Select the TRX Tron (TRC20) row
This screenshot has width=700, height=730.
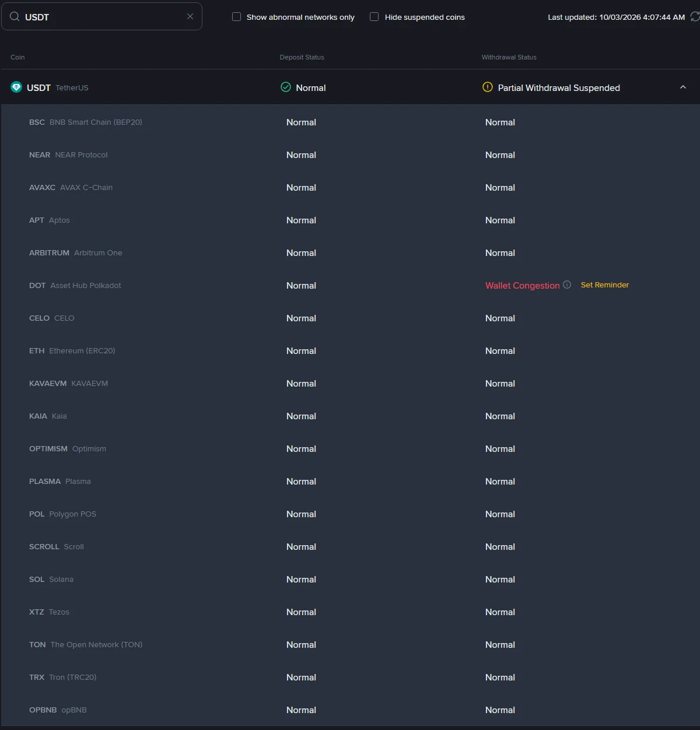pyautogui.click(x=350, y=678)
